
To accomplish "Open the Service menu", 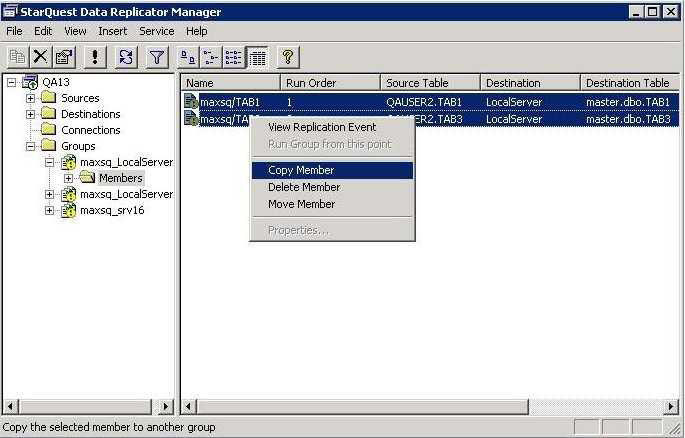I will pyautogui.click(x=156, y=31).
